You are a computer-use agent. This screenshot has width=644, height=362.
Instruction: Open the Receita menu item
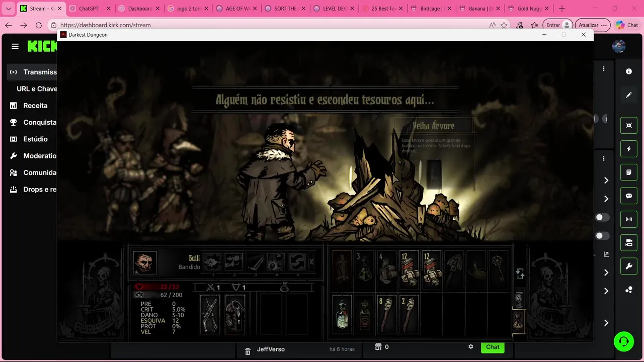[35, 106]
